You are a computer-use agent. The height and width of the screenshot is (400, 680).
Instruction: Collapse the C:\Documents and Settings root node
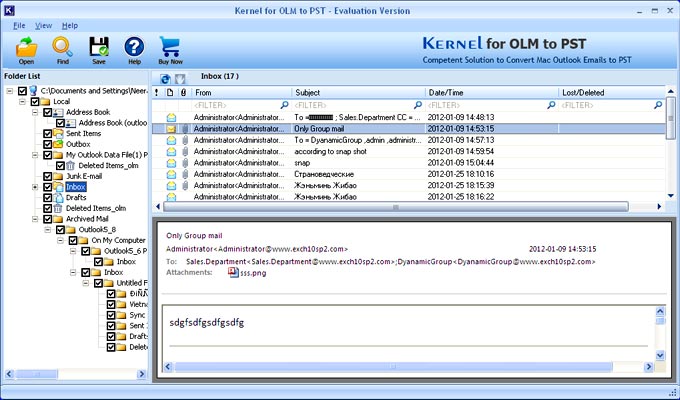10,91
